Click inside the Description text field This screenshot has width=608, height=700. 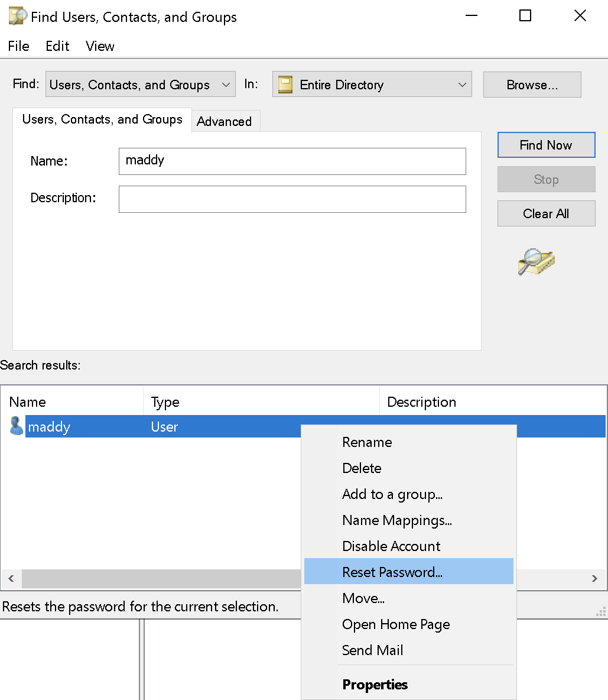pyautogui.click(x=292, y=199)
